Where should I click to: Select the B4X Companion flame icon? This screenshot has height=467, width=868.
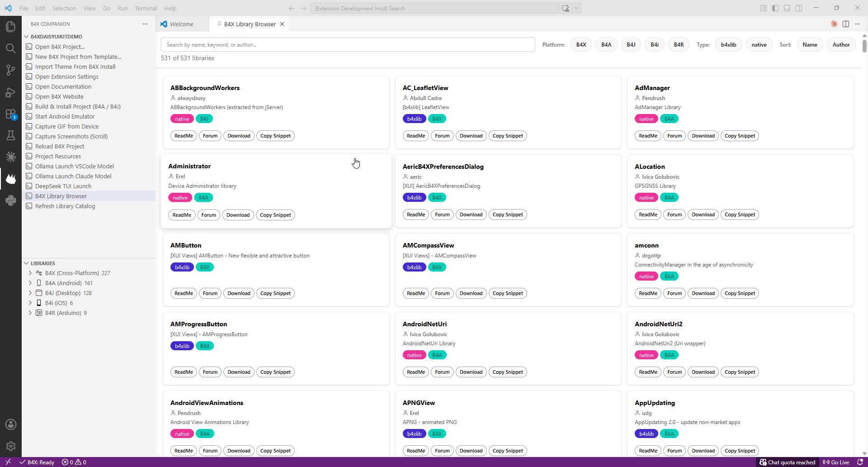click(11, 179)
